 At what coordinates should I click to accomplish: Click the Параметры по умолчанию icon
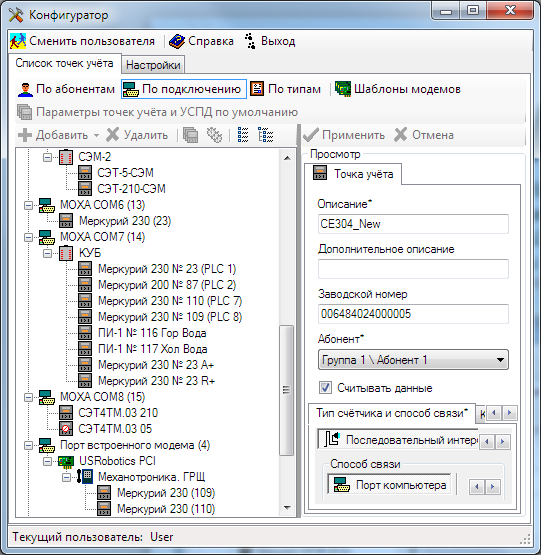[25, 112]
